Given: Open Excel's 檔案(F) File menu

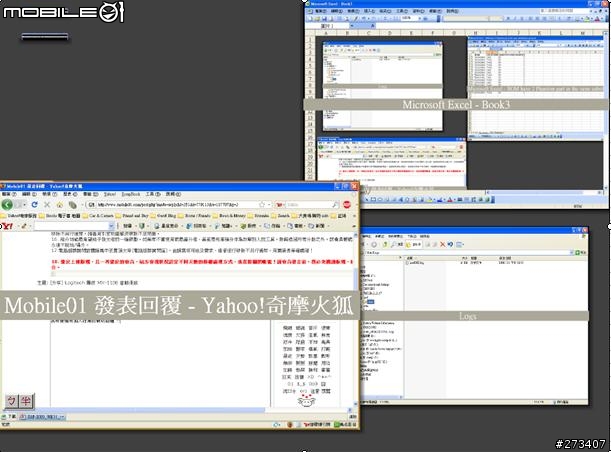Looking at the screenshot, I should pyautogui.click(x=321, y=11).
